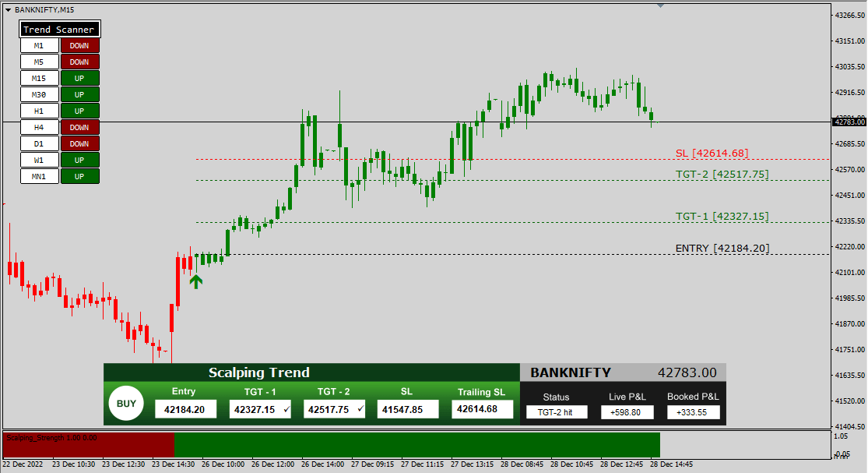Select the H1 timeframe in Trend Scanner
Viewport: 868px width, 473px height.
tap(39, 111)
